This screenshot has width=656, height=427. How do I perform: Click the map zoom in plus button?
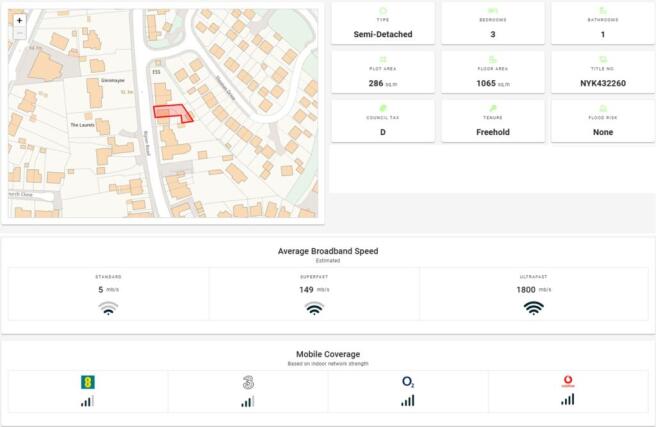tap(19, 20)
